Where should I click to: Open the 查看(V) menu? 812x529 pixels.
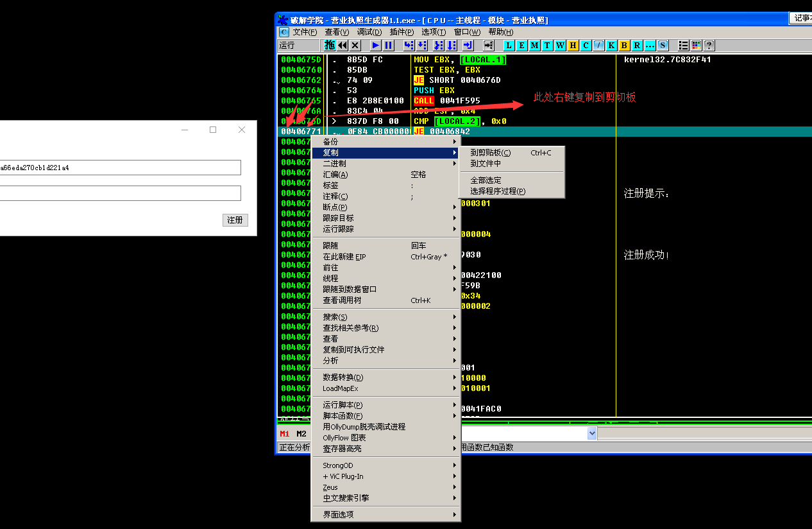point(337,32)
